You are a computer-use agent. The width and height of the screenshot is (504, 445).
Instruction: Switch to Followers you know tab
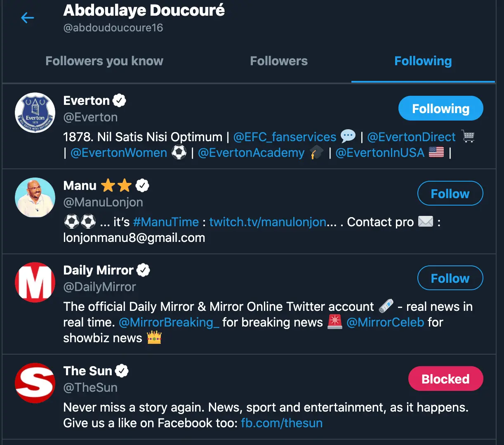pos(104,61)
